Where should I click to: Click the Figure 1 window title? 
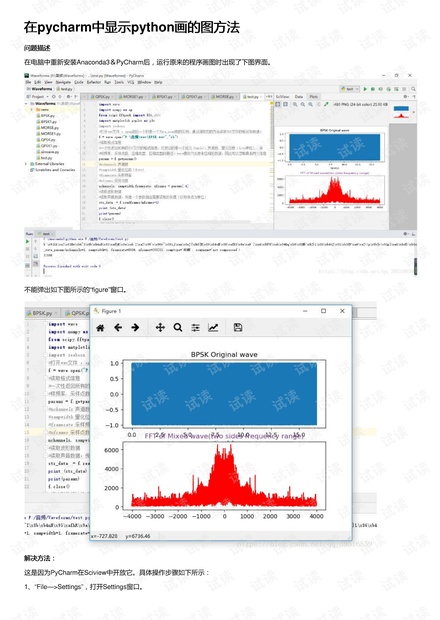coord(111,311)
